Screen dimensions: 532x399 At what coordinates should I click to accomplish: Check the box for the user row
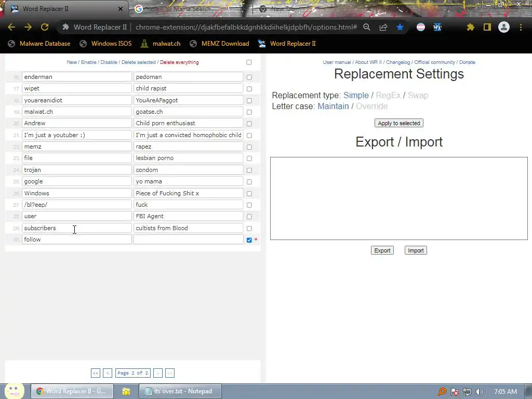click(249, 217)
